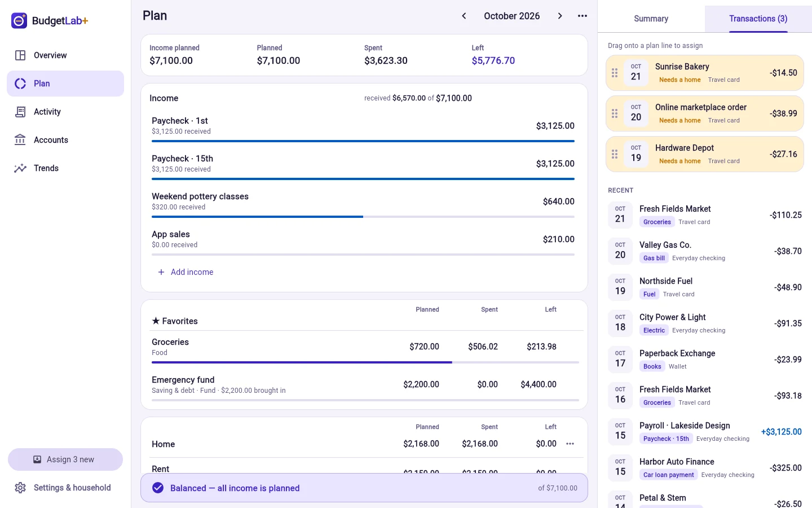812x508 pixels.
Task: Open Overview from the sidebar
Action: (x=65, y=55)
